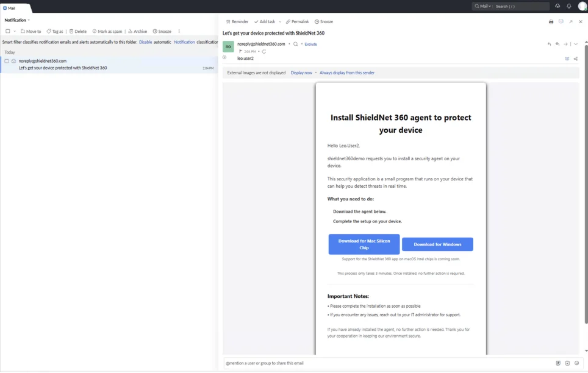588x373 pixels.
Task: Share the email
Action: coord(576,59)
